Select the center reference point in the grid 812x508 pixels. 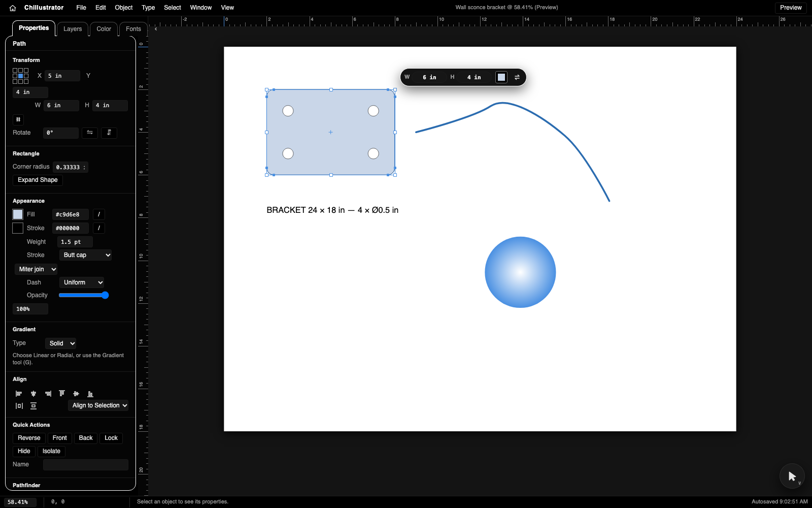pyautogui.click(x=21, y=76)
